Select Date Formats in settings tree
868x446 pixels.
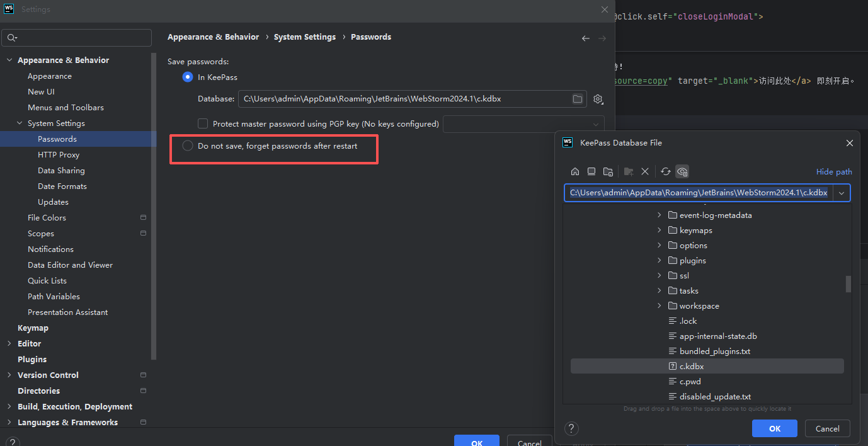[62, 186]
